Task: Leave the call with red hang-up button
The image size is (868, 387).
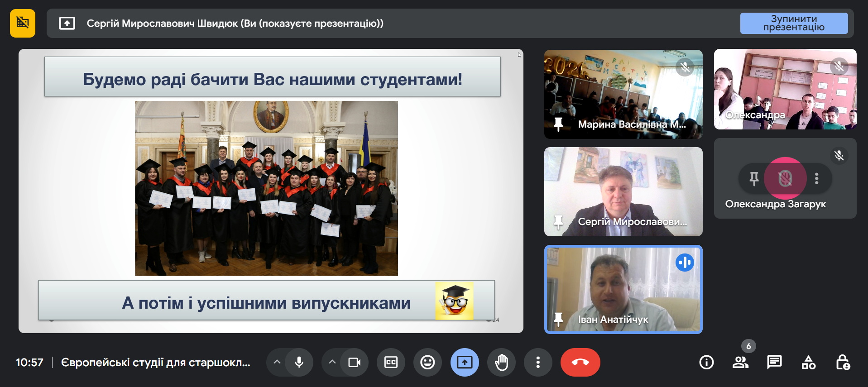Action: [580, 362]
